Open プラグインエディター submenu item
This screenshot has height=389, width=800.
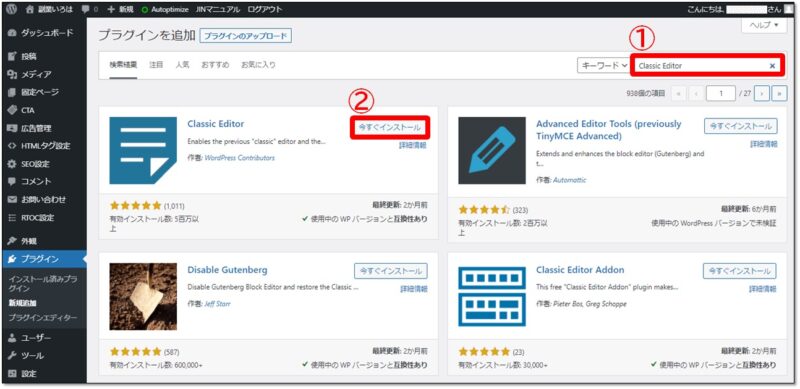click(43, 318)
